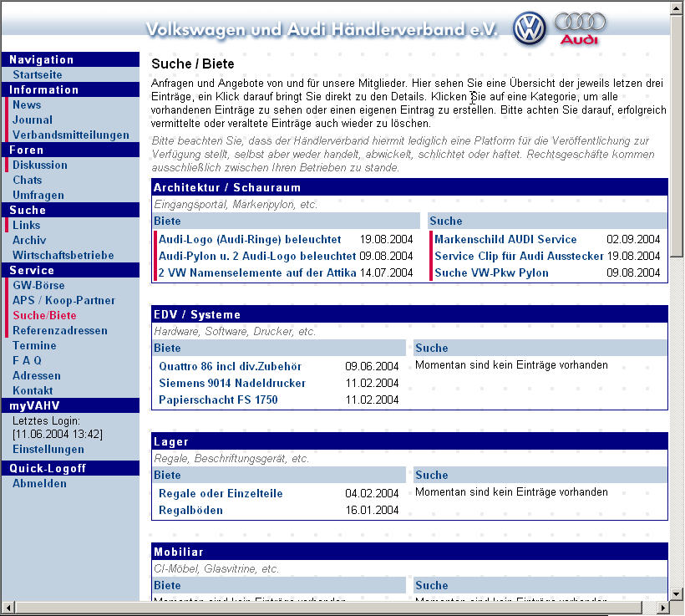Click the date 09.06.2004 beside Quattro 86

click(x=372, y=366)
